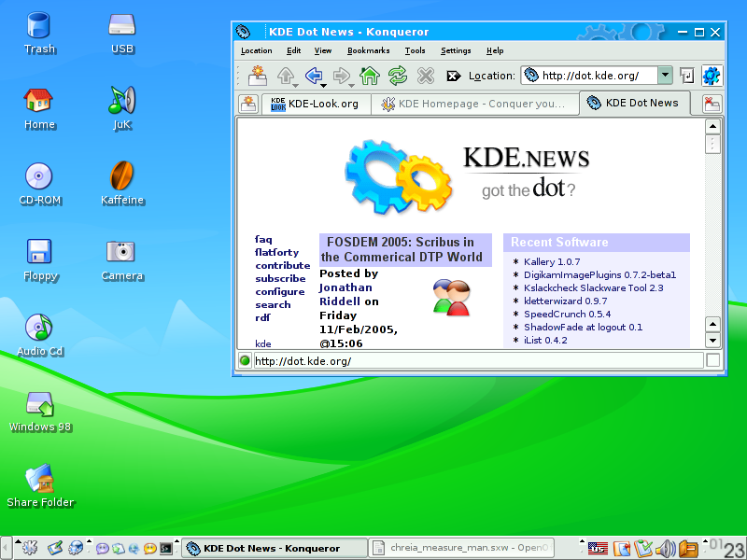Open the SpeedCrunch 0.5.4 link

(x=567, y=315)
